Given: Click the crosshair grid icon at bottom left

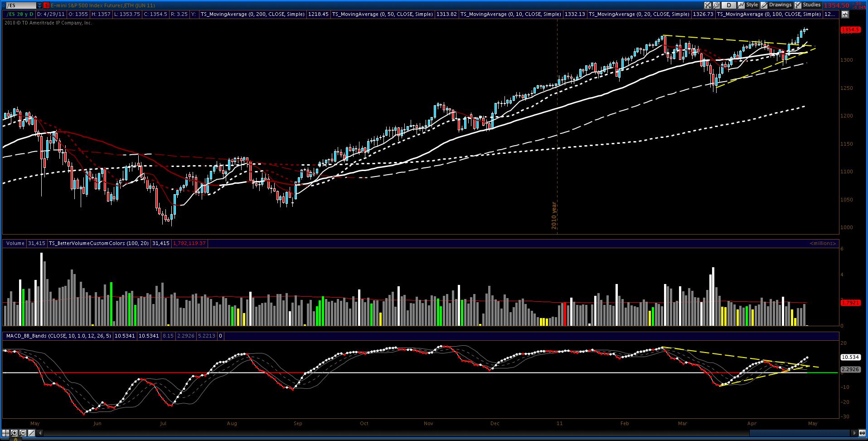Looking at the screenshot, I should point(6,433).
